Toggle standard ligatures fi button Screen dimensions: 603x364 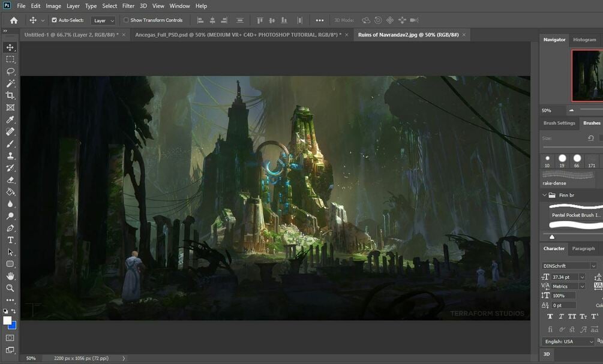pos(550,329)
